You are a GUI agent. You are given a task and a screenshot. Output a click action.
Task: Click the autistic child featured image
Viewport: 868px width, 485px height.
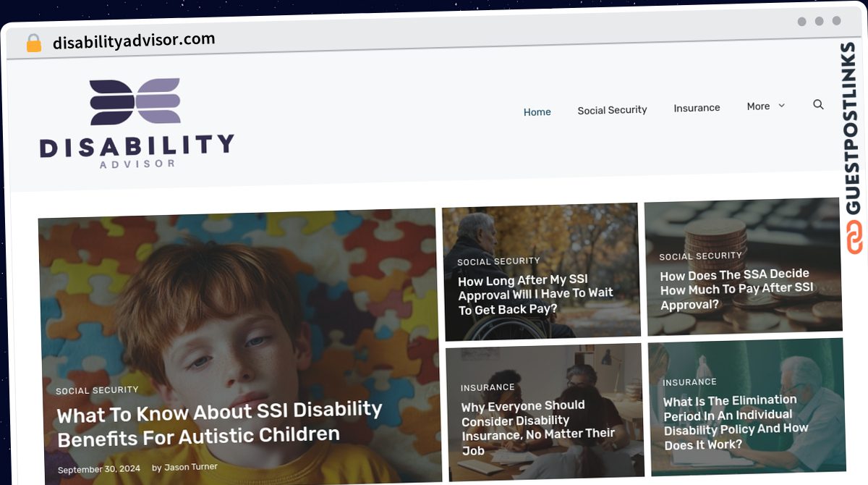[239, 346]
